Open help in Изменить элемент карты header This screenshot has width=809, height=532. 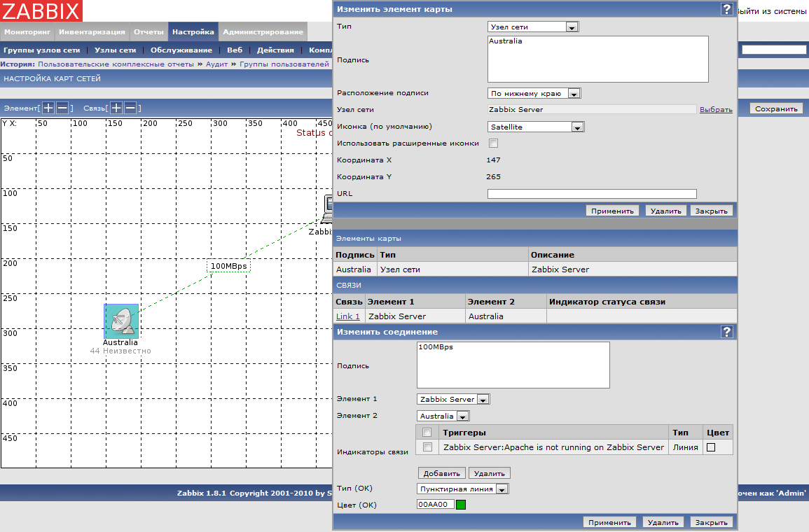pyautogui.click(x=726, y=9)
